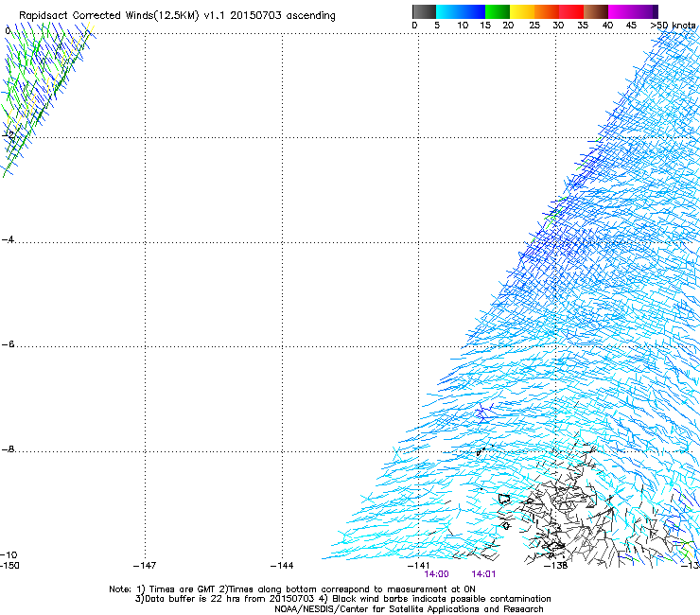
Task: Select the gray 0-5 knots legend swatch
Action: pyautogui.click(x=424, y=11)
